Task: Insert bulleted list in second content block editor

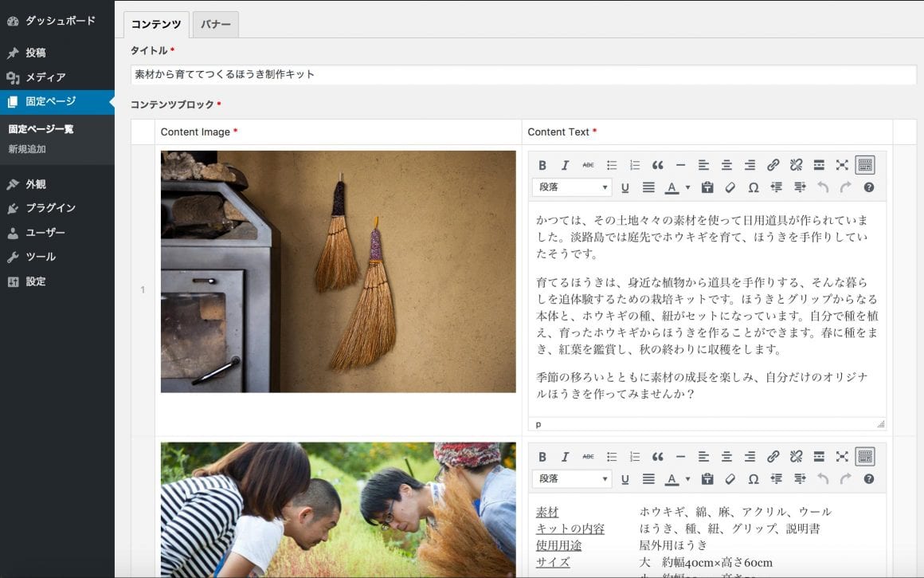Action: coord(612,457)
